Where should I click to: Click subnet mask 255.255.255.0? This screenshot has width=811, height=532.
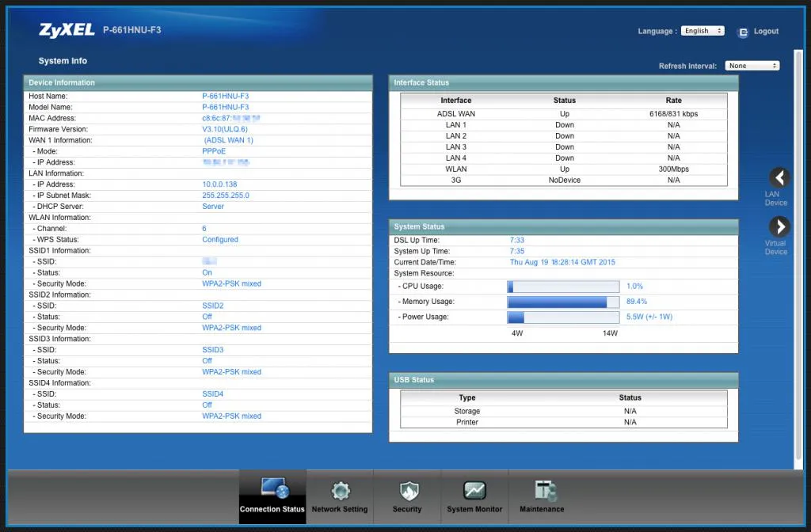[x=226, y=196]
